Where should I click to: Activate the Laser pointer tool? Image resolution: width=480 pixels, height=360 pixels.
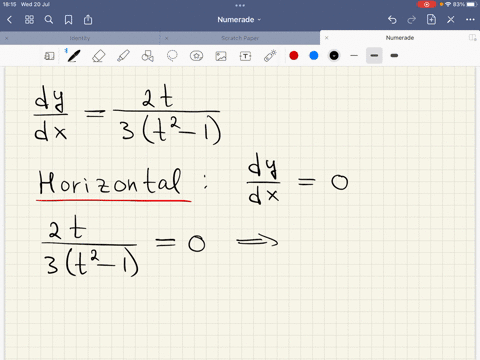[x=270, y=56]
